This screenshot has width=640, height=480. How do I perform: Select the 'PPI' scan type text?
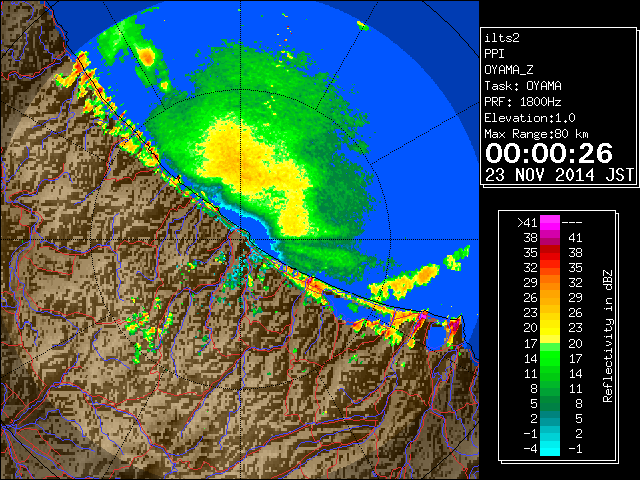[x=494, y=54]
